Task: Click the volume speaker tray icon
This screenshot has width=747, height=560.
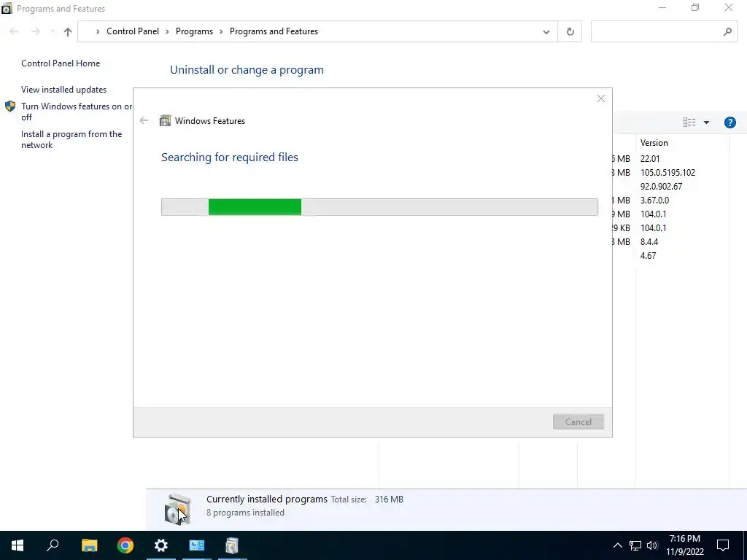Action: click(x=652, y=545)
